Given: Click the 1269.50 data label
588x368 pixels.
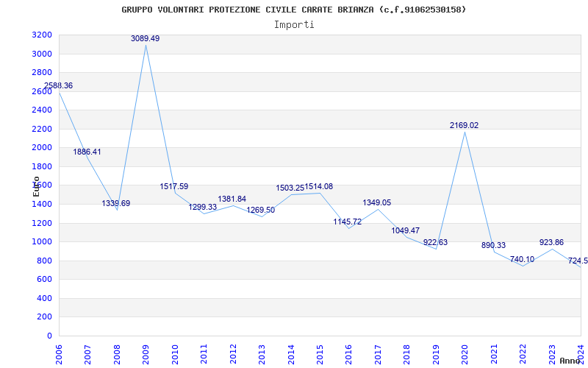Looking at the screenshot, I should point(261,210).
